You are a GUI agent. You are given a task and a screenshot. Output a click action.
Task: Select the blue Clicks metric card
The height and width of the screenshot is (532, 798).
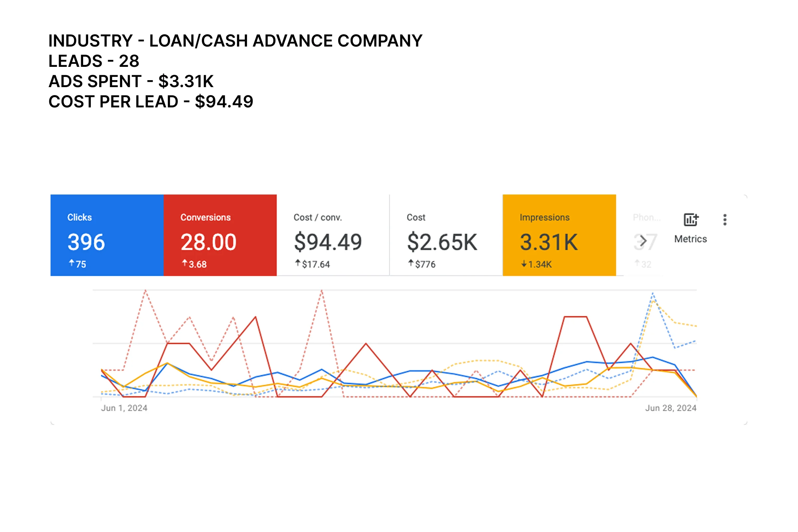click(107, 235)
